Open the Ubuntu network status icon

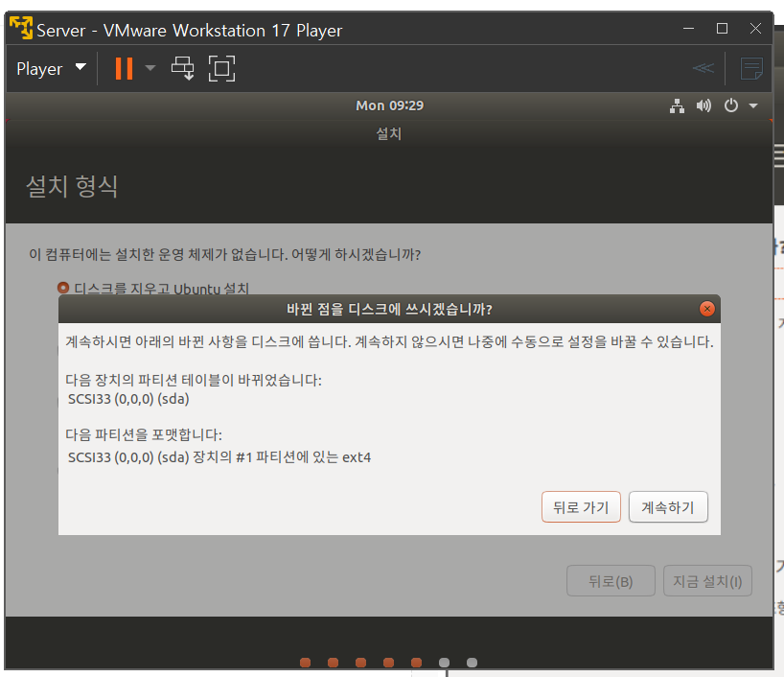(x=677, y=106)
